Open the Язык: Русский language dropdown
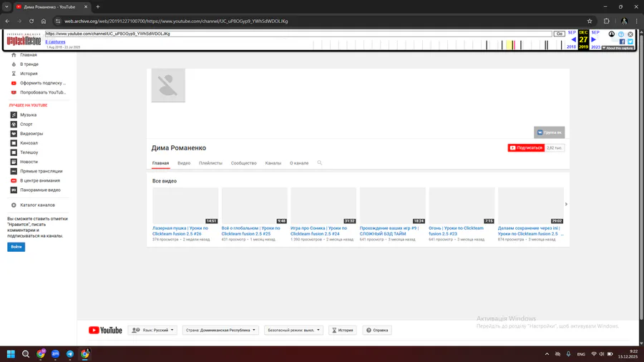 [x=152, y=330]
